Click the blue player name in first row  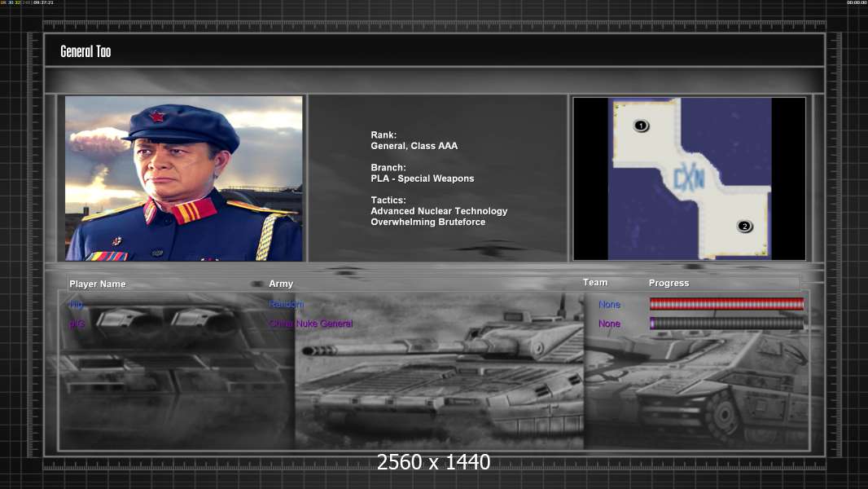click(77, 304)
